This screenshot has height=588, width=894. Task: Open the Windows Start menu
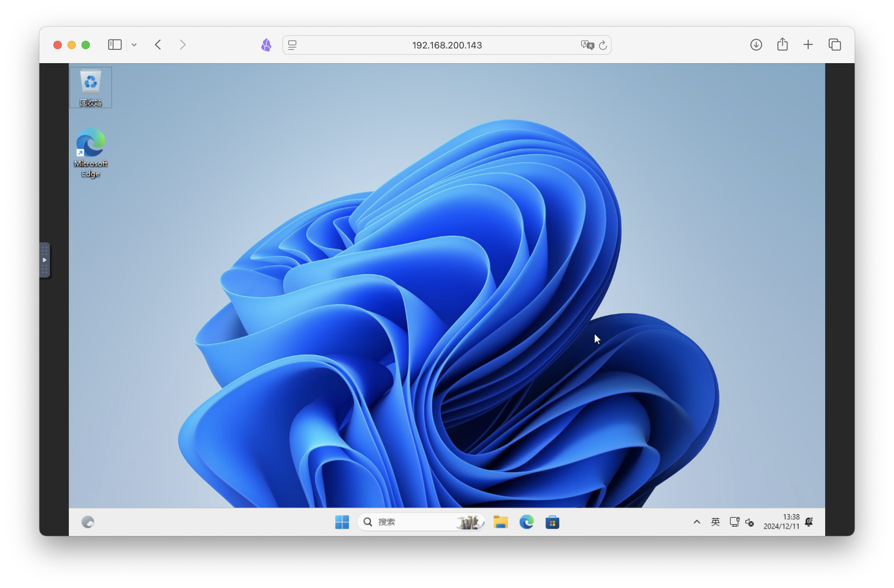click(342, 522)
